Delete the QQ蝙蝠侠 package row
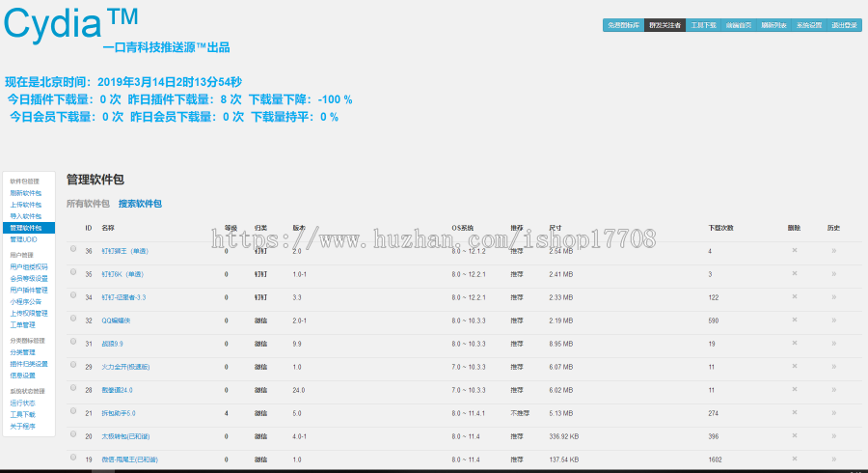 point(795,320)
